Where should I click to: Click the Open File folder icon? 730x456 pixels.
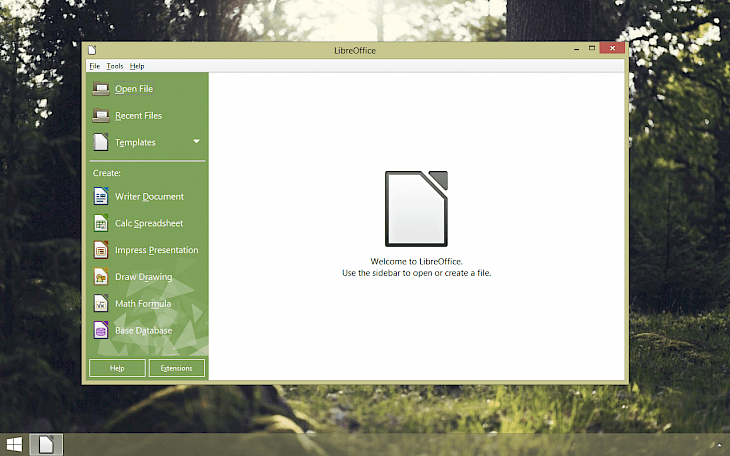[x=101, y=88]
